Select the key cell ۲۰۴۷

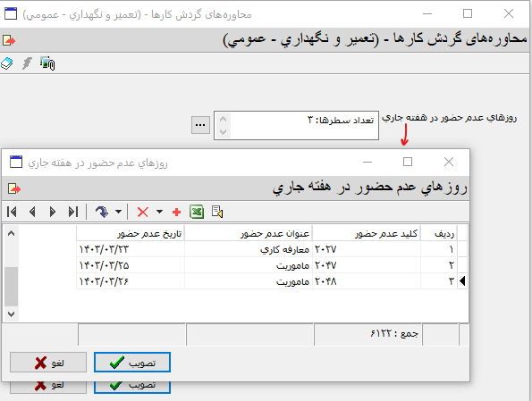[x=367, y=265]
